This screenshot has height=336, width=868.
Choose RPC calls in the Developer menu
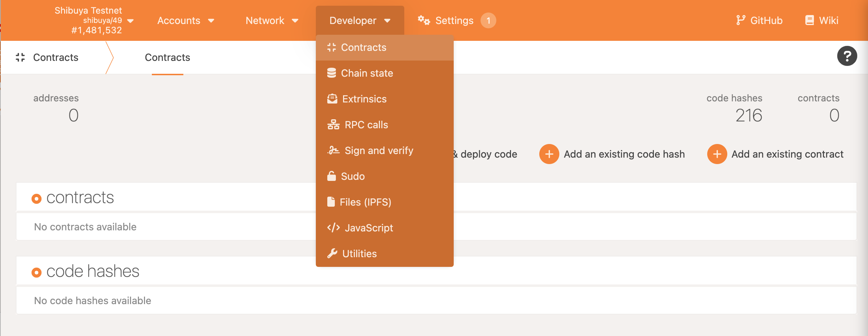366,125
